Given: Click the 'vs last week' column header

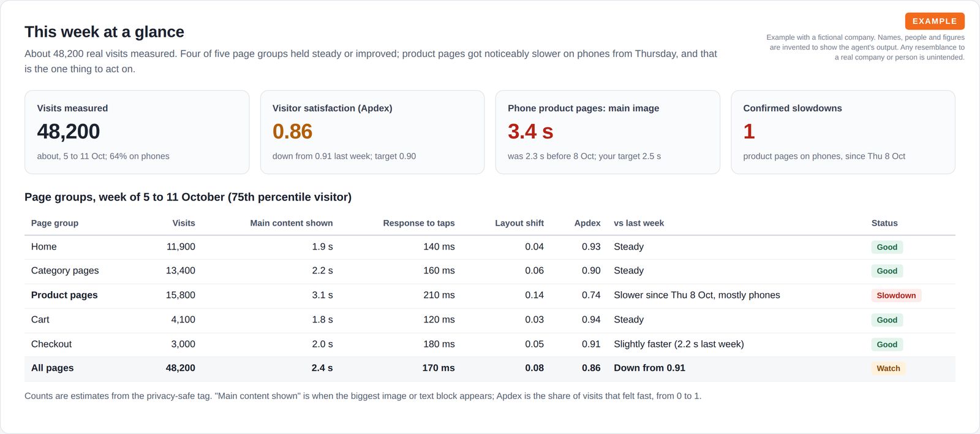Looking at the screenshot, I should (639, 223).
